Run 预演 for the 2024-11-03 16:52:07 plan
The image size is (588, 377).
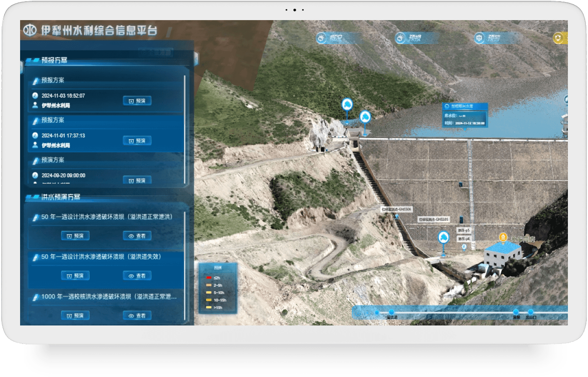[x=137, y=101]
